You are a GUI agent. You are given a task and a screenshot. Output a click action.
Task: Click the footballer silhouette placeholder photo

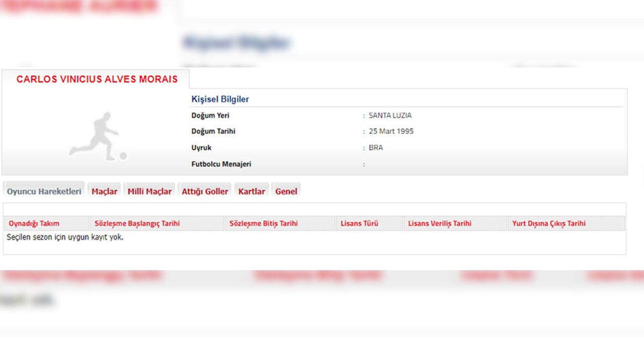click(98, 136)
